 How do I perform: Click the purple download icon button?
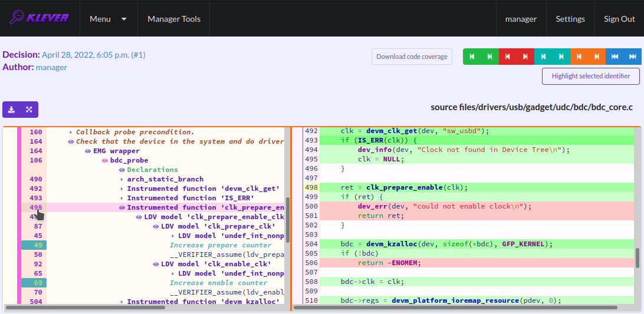[12, 110]
